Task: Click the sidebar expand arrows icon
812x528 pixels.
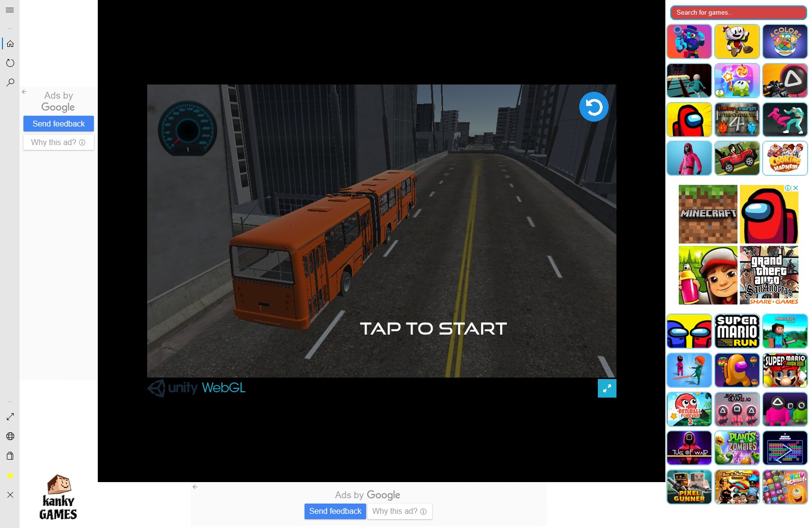Action: tap(10, 417)
